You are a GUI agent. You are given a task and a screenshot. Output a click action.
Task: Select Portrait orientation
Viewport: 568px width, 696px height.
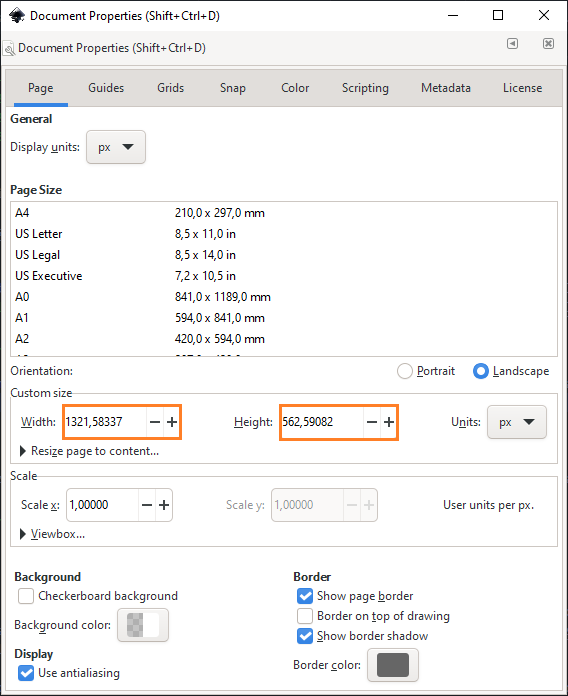(426, 371)
